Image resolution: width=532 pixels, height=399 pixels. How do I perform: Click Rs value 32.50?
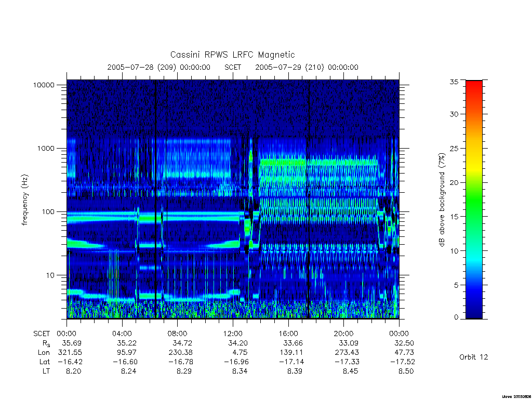pos(404,343)
